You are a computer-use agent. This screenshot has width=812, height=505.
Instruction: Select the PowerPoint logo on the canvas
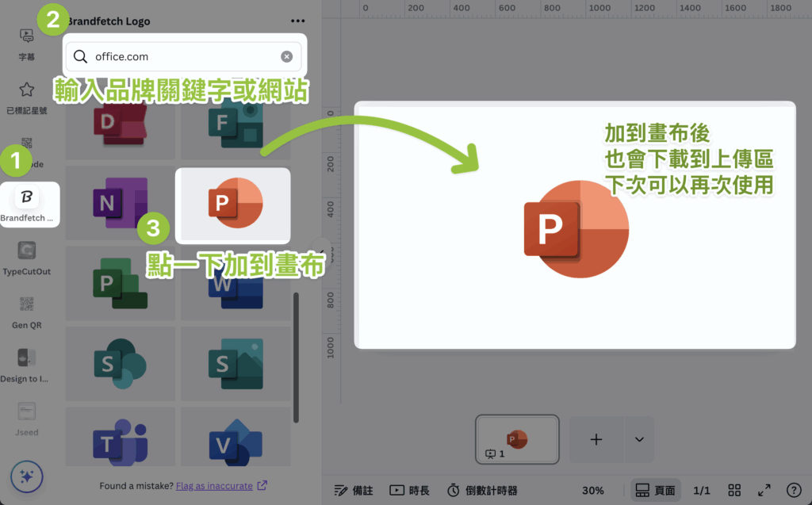tap(576, 229)
